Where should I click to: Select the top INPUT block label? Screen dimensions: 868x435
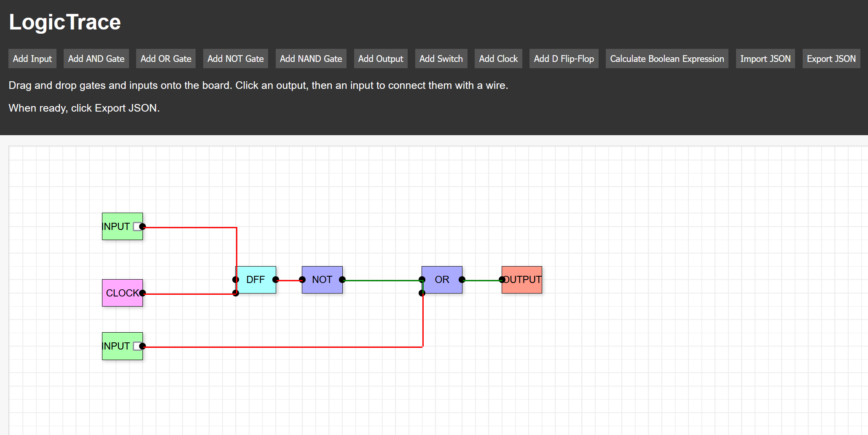click(x=116, y=227)
